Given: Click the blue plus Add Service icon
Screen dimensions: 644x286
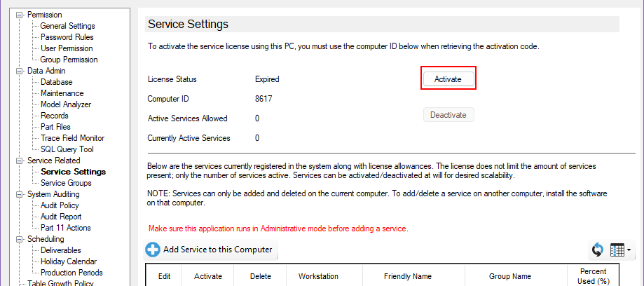Looking at the screenshot, I should (153, 250).
